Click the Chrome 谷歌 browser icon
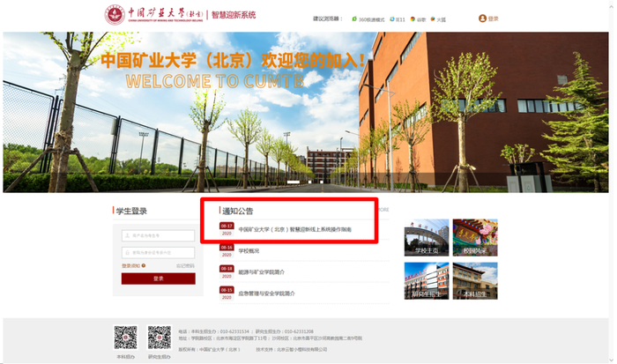This screenshot has height=364, width=617. click(413, 19)
